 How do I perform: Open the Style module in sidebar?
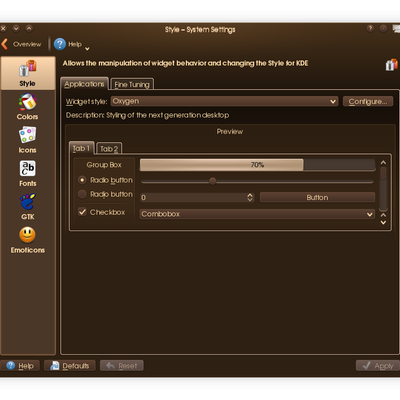click(x=28, y=73)
